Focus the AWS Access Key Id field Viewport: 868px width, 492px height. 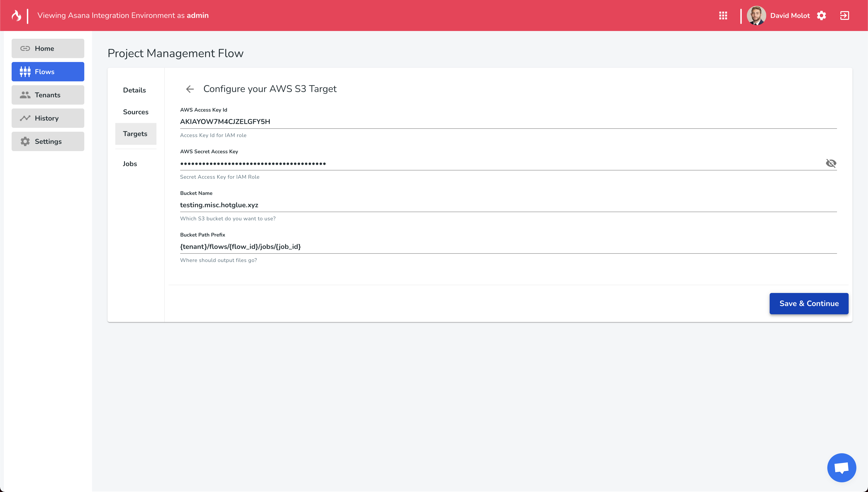[x=508, y=122]
